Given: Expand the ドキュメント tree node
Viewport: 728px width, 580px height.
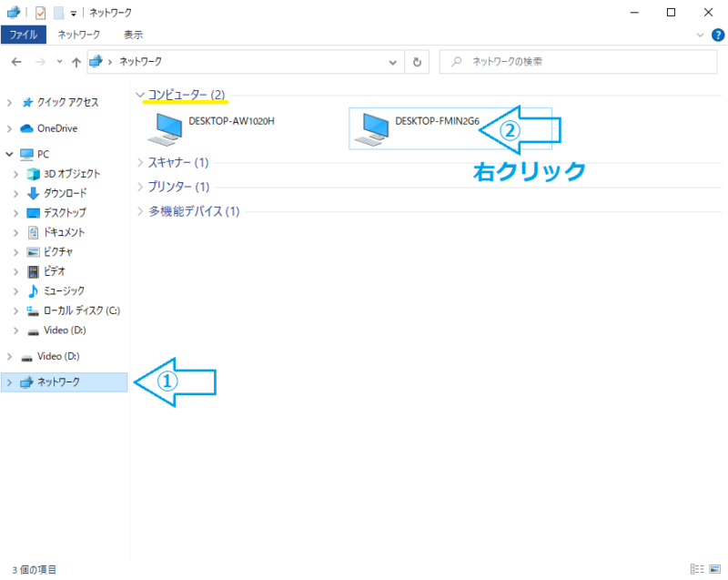Looking at the screenshot, I should [x=15, y=233].
